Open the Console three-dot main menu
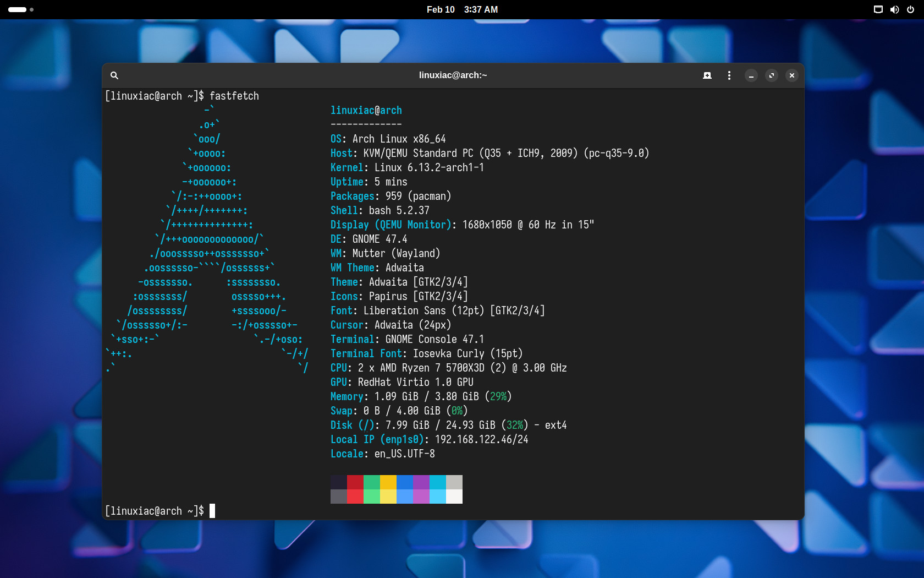 (729, 75)
